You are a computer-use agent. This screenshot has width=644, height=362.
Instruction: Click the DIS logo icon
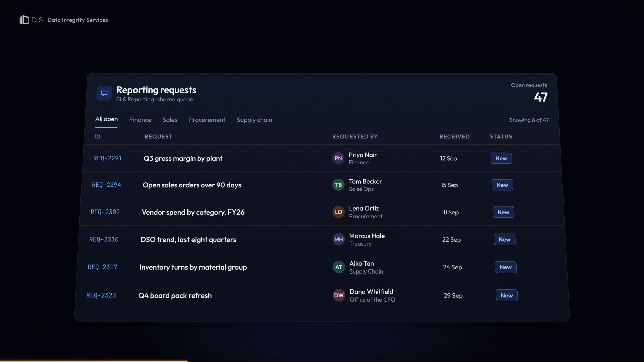point(24,20)
